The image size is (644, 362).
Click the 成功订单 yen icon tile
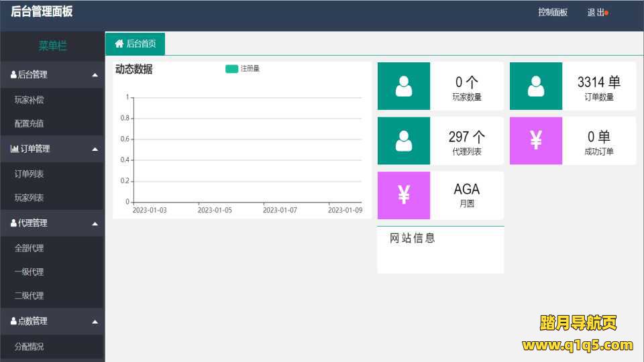(535, 141)
